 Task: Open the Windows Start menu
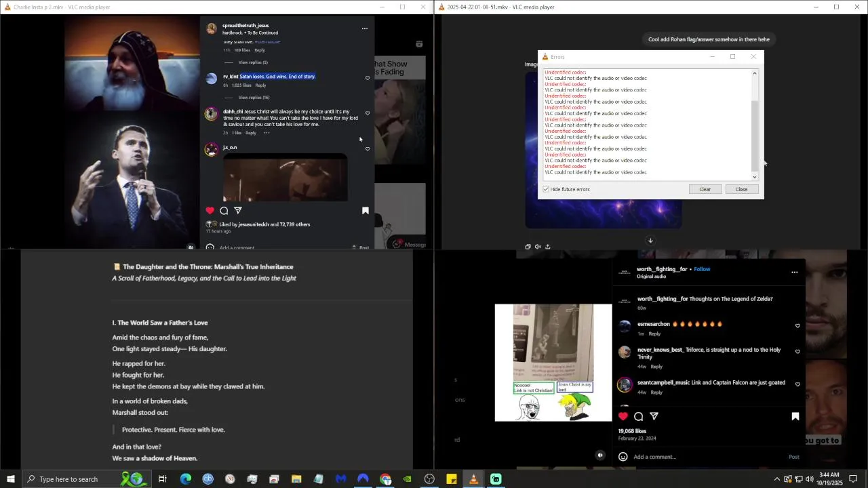pyautogui.click(x=10, y=479)
